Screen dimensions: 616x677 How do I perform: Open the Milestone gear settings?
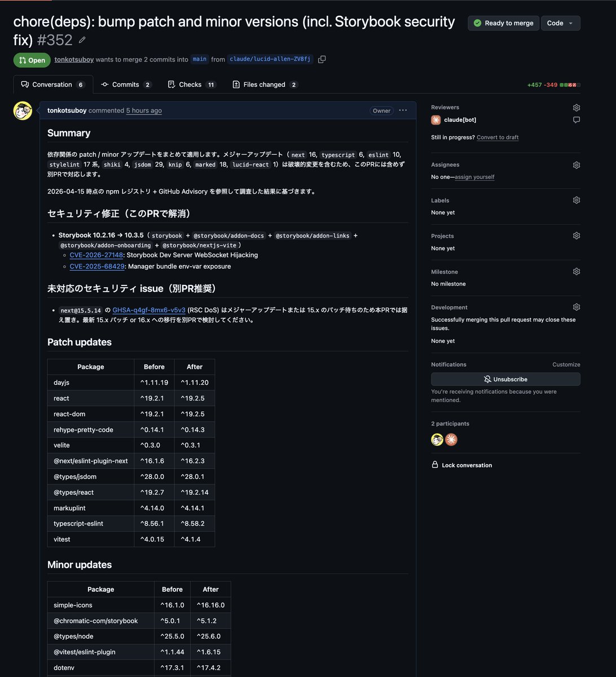point(576,271)
